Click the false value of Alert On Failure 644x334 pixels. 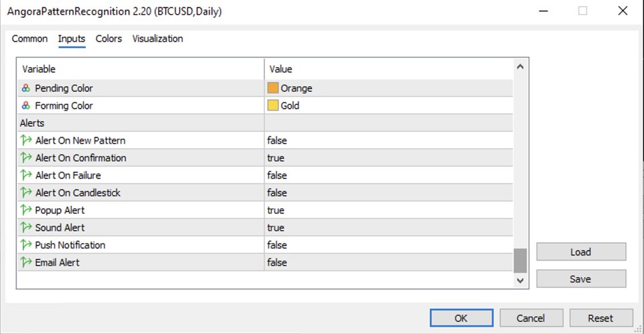click(277, 176)
